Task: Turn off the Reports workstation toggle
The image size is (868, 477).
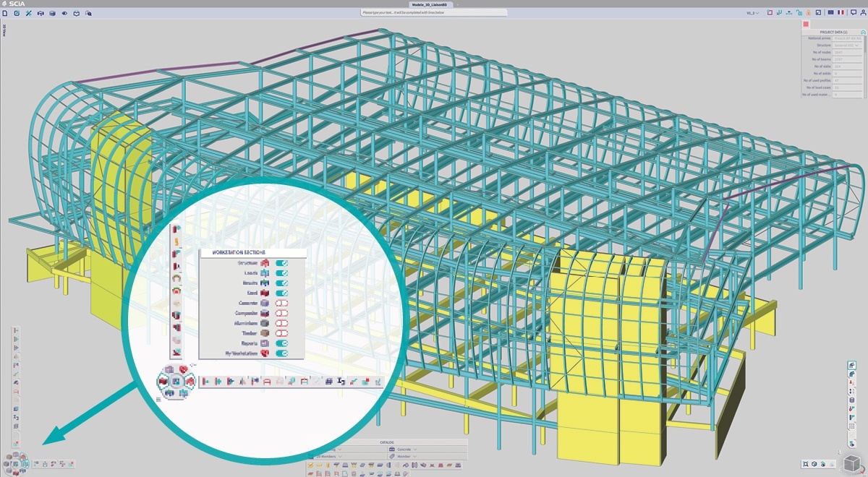Action: point(281,343)
